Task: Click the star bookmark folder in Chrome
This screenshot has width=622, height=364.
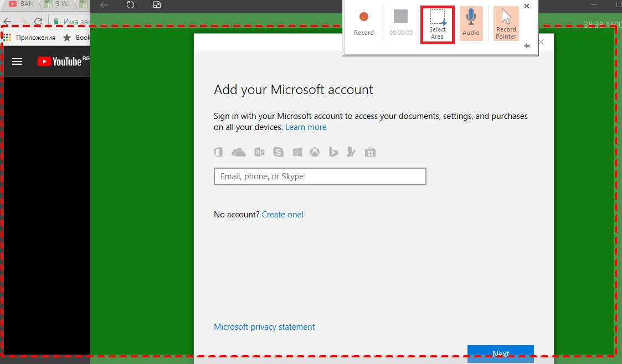Action: coord(67,38)
